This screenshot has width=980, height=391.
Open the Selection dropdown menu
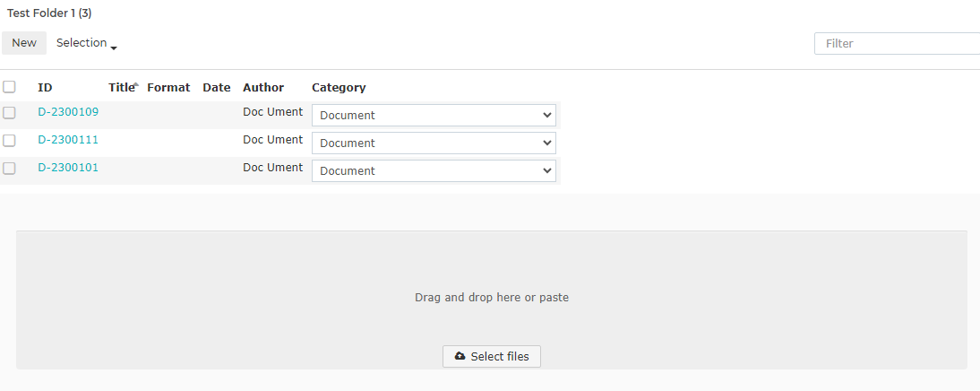coord(87,43)
